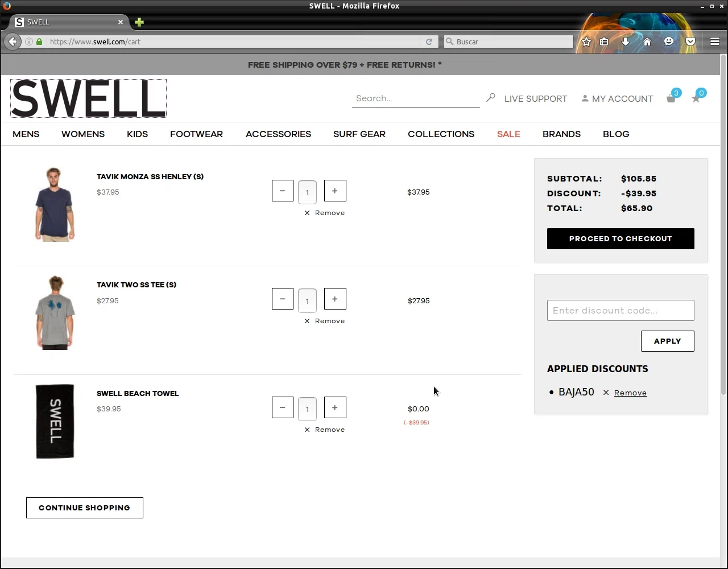Open MY ACCOUNT link
The height and width of the screenshot is (569, 728).
617,98
